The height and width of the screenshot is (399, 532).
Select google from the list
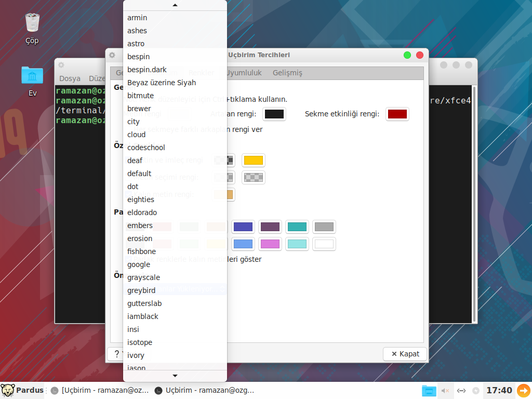click(x=175, y=264)
